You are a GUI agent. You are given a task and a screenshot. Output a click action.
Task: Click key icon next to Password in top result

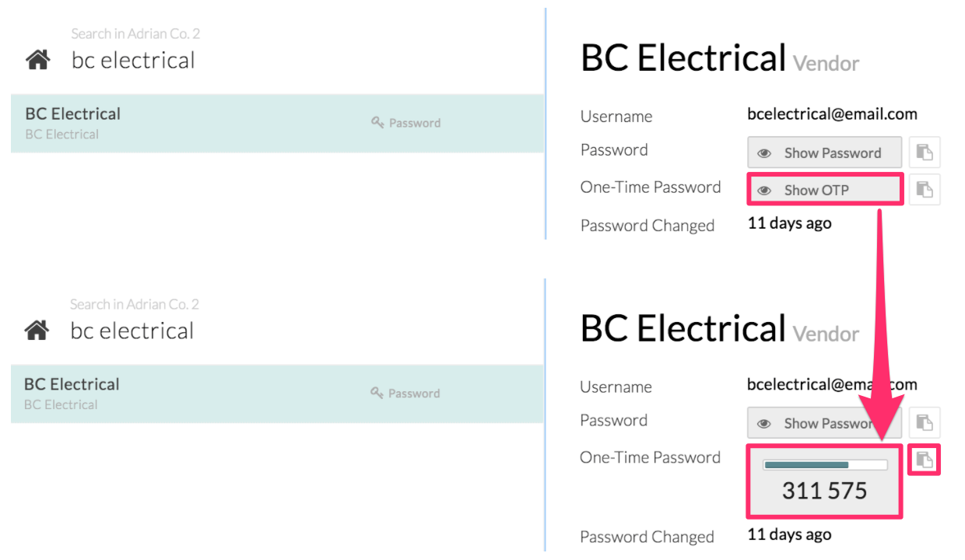378,122
